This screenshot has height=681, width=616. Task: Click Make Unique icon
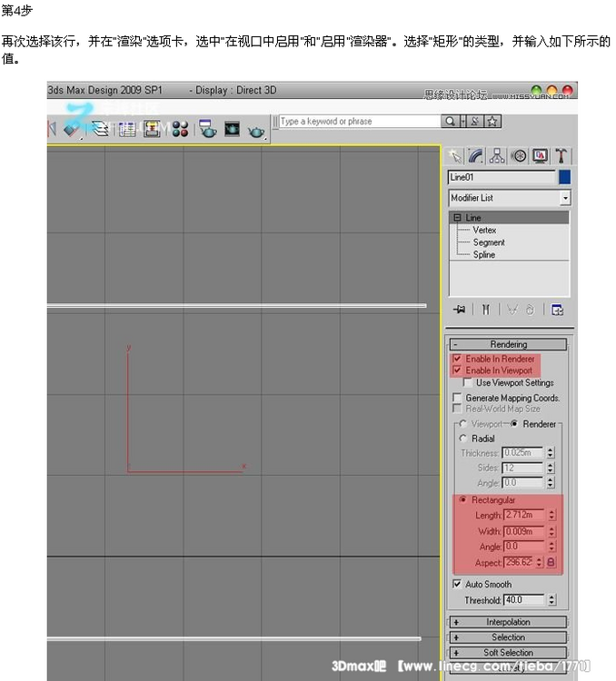[x=512, y=310]
